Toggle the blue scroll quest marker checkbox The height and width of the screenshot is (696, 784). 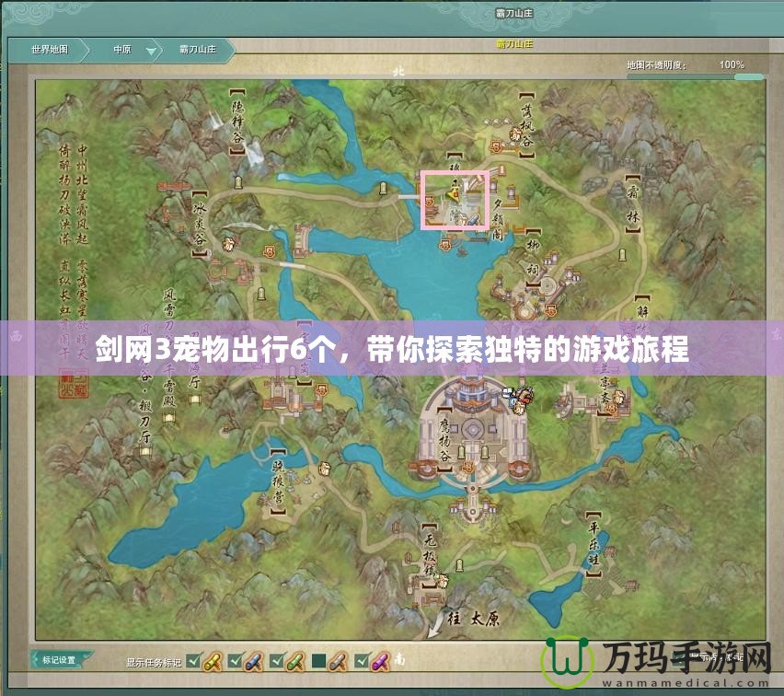coord(235,661)
